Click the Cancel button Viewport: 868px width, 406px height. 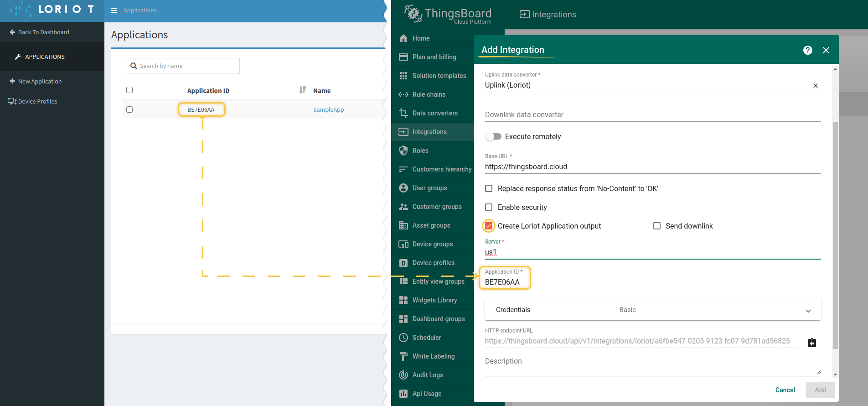pos(785,390)
